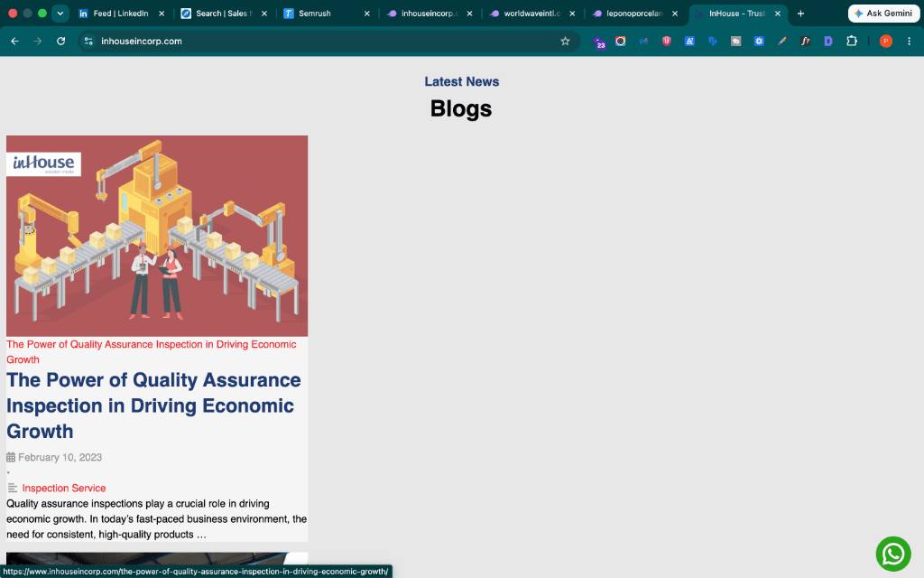Open the purple D extension
Viewport: 924px width, 578px height.
(828, 42)
